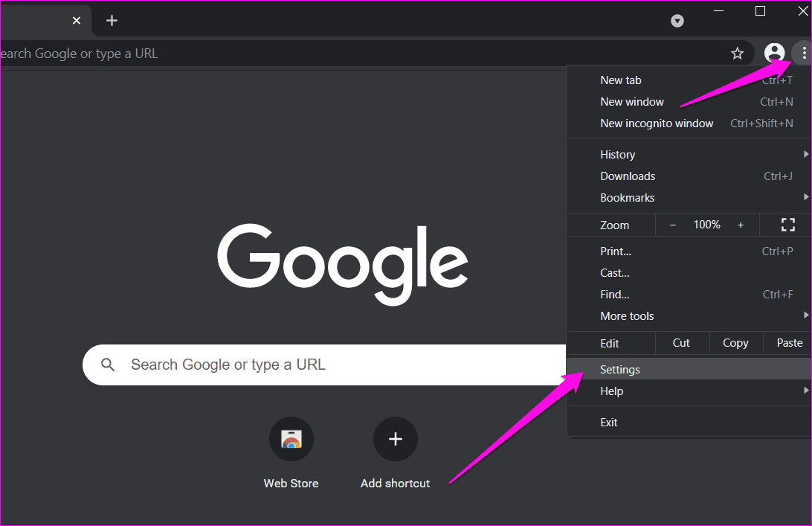Click the Paste button in Edit row
Screen dimensions: 812x526
tap(789, 343)
